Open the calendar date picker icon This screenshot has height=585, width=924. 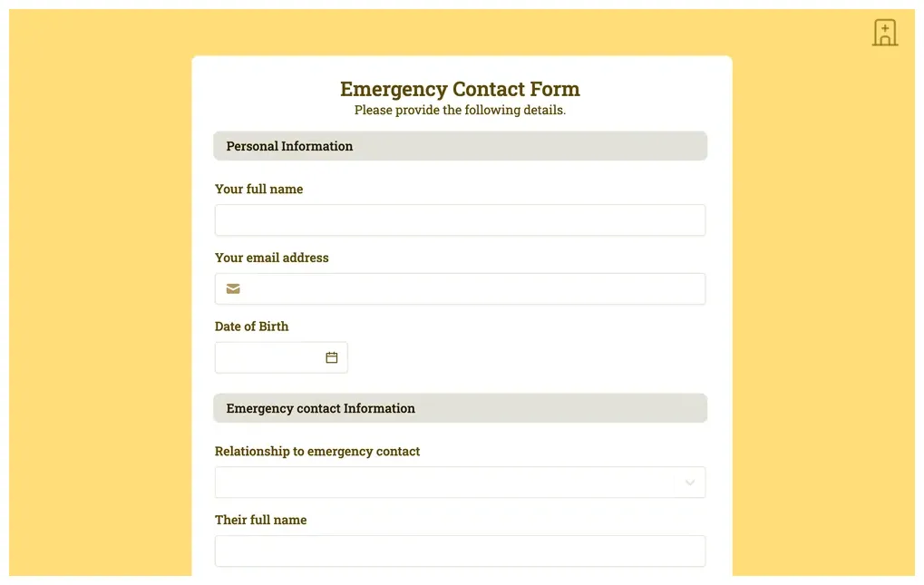point(332,357)
